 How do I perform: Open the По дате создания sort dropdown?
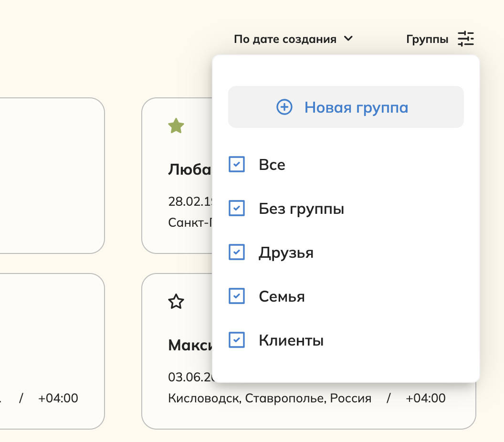tap(293, 39)
